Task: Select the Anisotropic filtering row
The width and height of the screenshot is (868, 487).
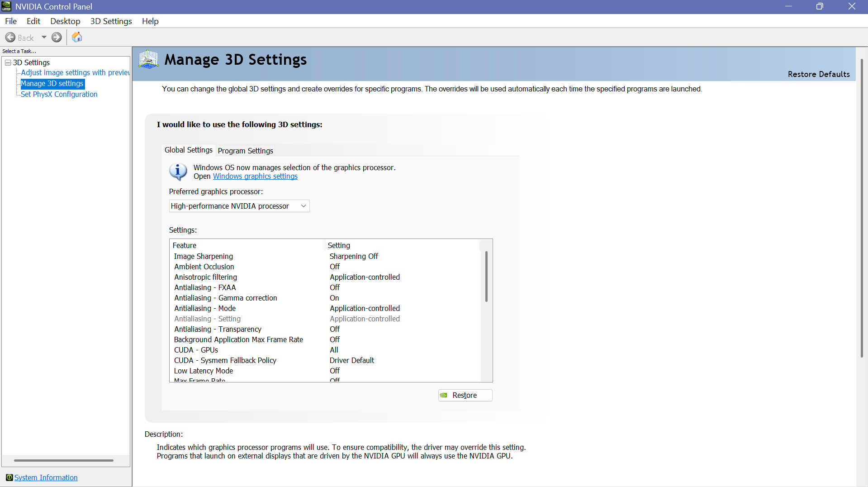Action: [326, 277]
